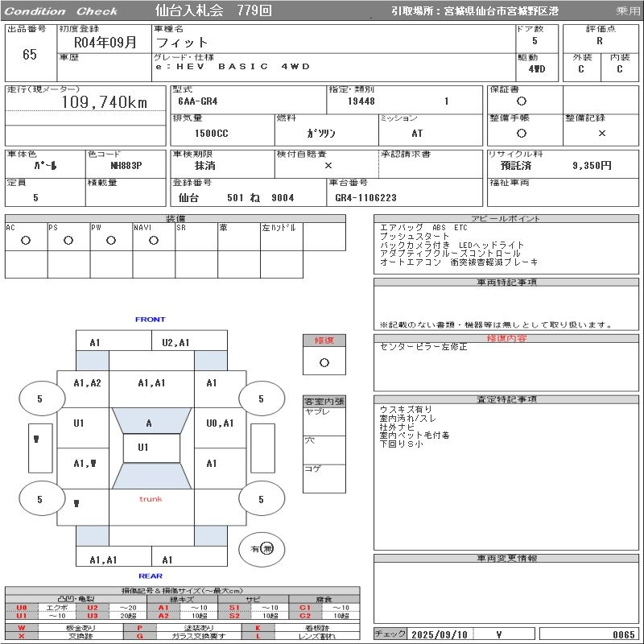Select the door panel marked "U0,A1"

pos(219,423)
